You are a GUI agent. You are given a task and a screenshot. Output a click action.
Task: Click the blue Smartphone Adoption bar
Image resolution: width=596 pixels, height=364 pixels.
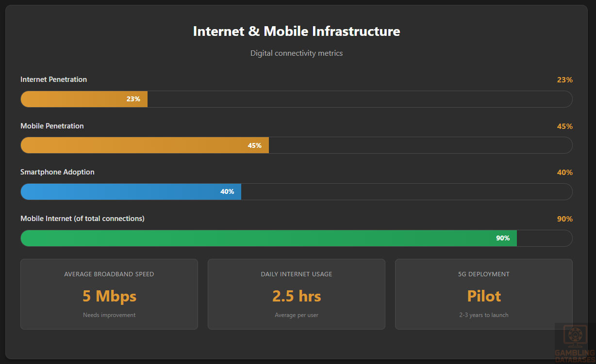(131, 191)
